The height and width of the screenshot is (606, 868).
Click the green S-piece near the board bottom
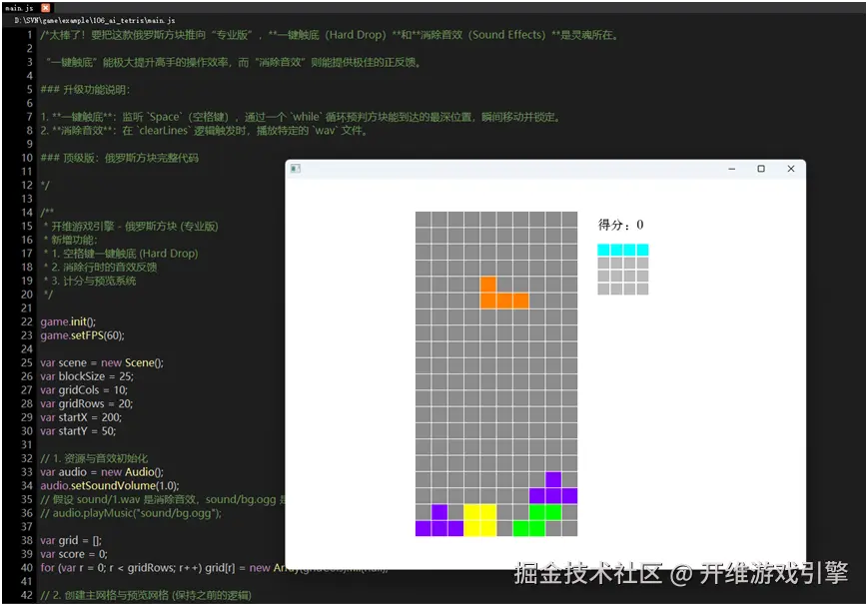click(x=535, y=520)
